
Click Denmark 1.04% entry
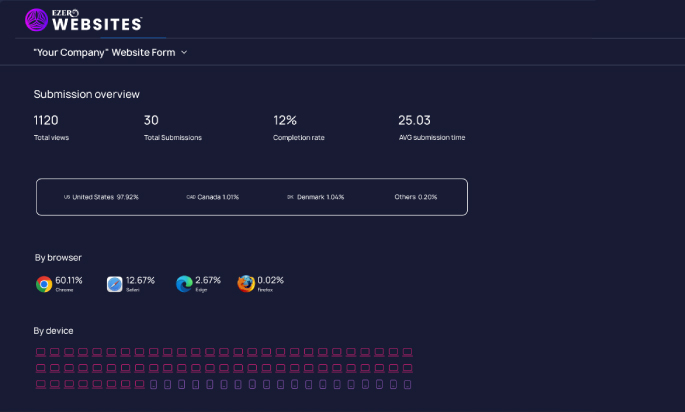click(x=315, y=197)
